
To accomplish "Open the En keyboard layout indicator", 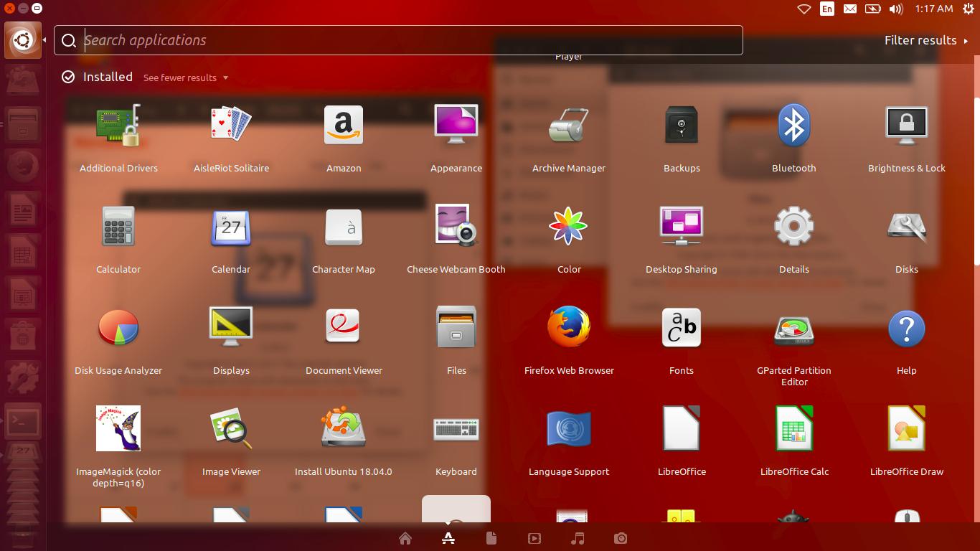I will coord(827,9).
